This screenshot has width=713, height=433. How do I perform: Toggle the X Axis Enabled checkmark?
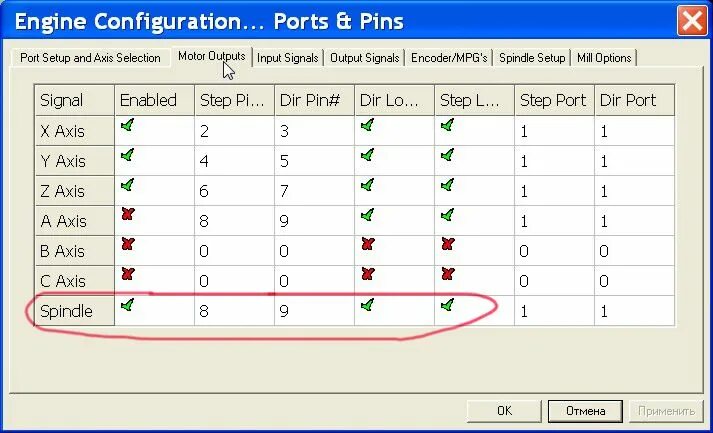(128, 125)
